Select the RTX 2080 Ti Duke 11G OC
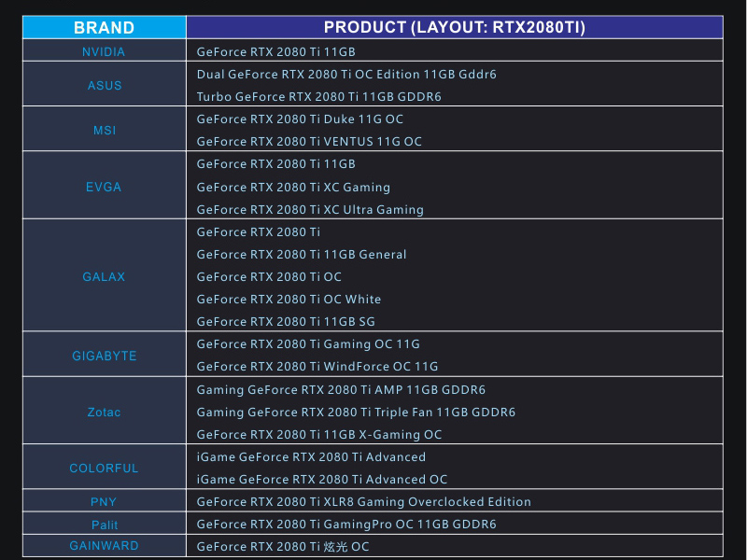 pyautogui.click(x=300, y=119)
